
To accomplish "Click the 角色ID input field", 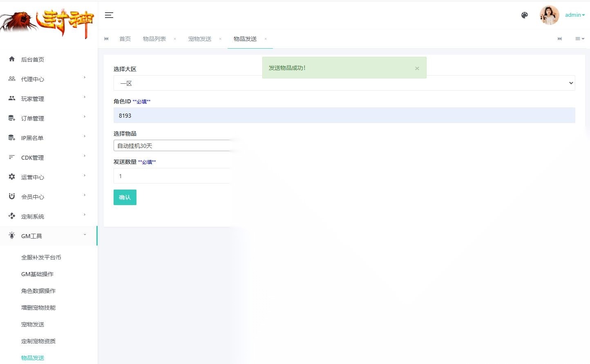I will tap(344, 115).
